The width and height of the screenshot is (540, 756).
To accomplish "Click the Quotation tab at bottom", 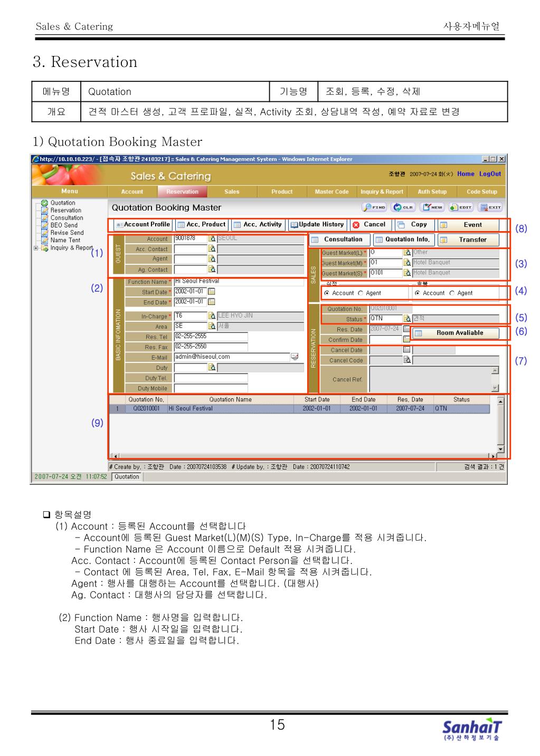I will coord(127,477).
